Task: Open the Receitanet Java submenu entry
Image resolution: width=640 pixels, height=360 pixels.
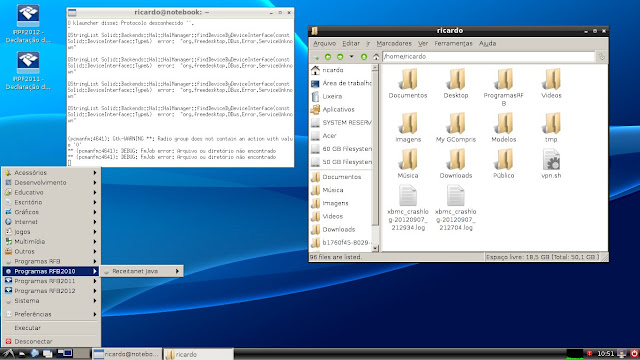Action: pos(142,271)
